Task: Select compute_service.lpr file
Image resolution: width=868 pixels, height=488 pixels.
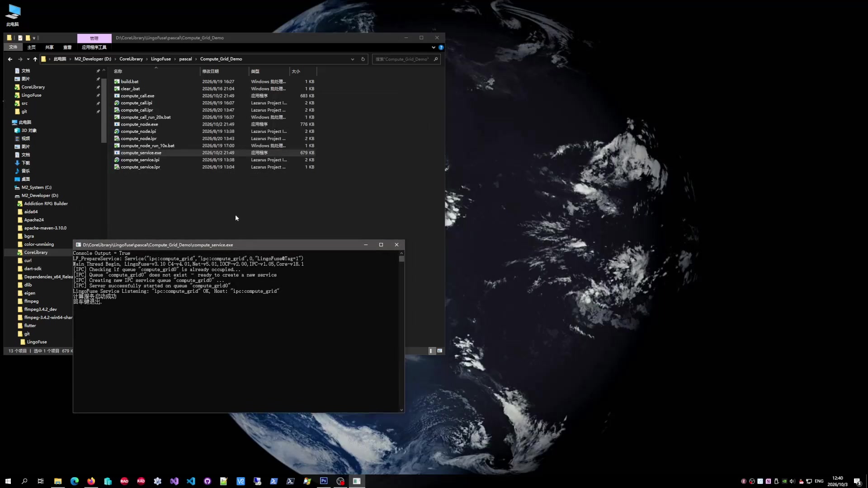Action: 140,167
